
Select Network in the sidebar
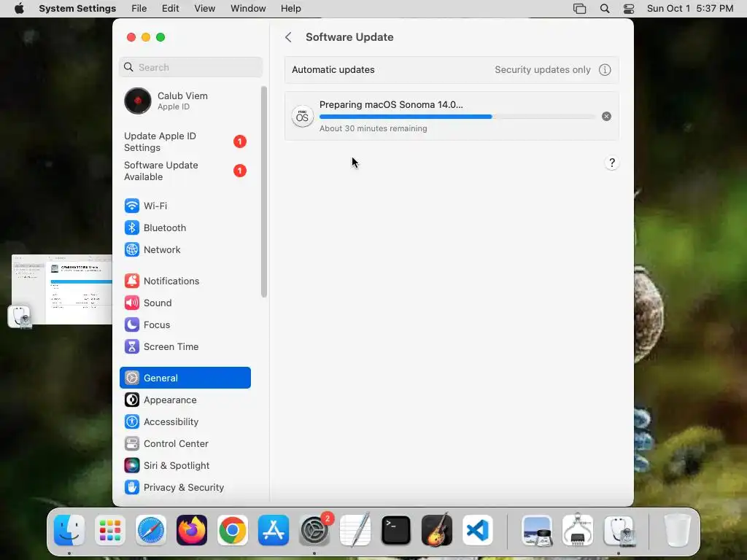pos(185,249)
